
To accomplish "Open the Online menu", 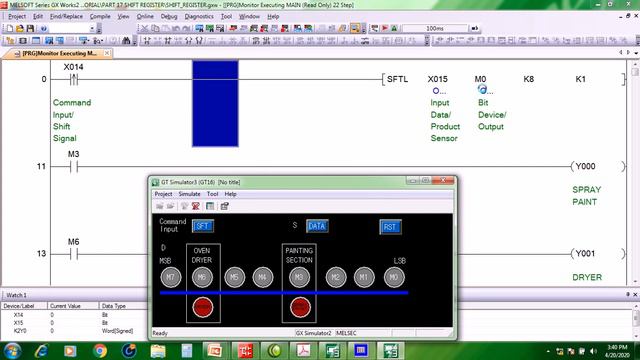I will [x=145, y=16].
